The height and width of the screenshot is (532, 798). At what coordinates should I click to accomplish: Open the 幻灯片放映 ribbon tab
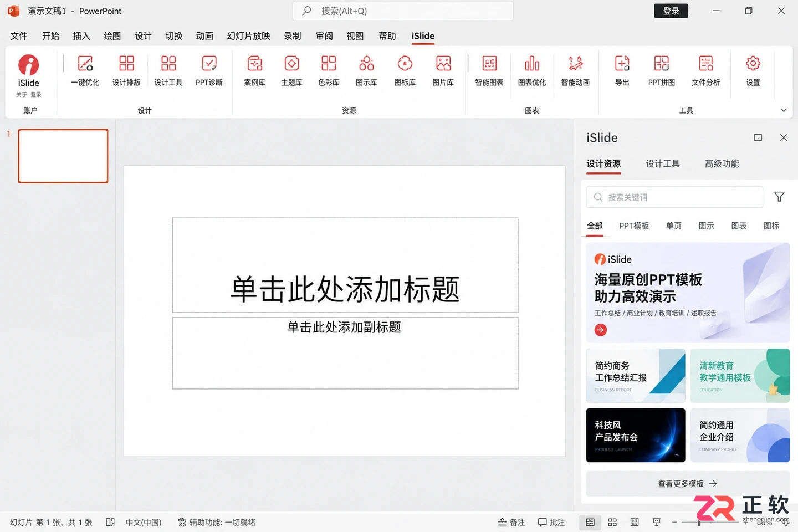[248, 36]
